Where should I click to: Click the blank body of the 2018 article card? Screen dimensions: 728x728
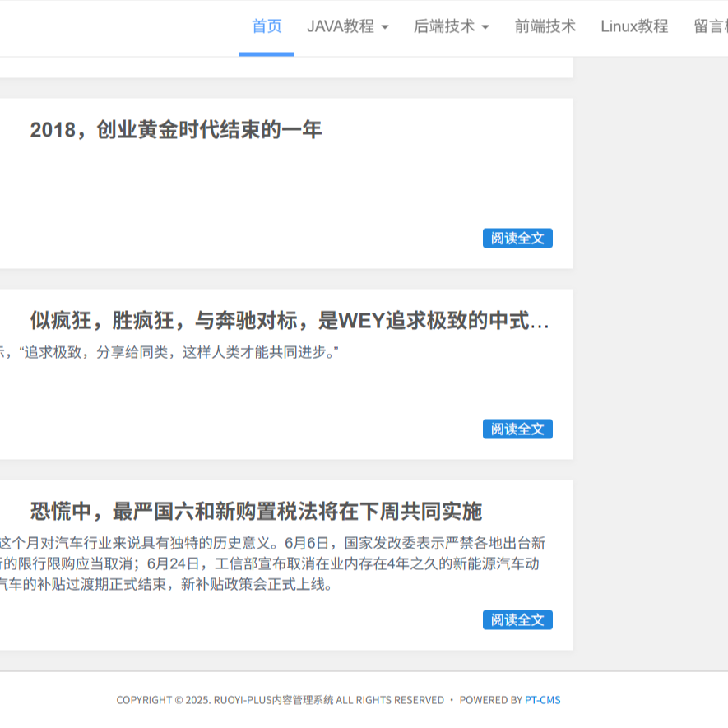pos(247,197)
